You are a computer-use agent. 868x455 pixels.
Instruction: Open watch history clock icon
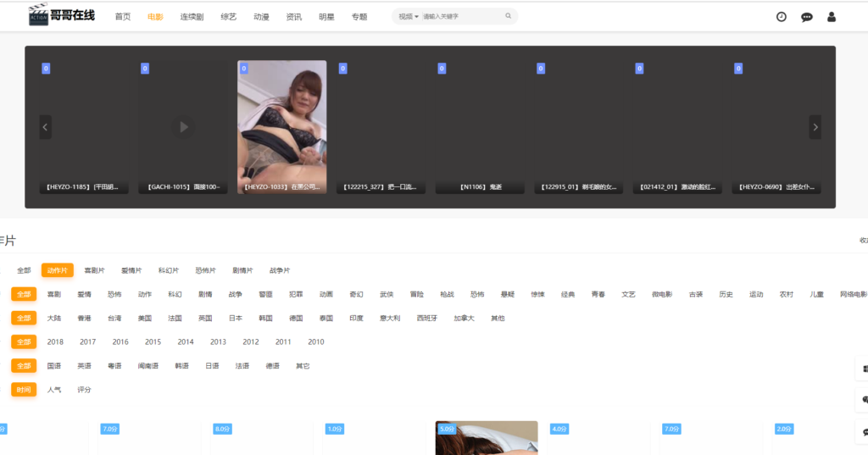coord(781,16)
